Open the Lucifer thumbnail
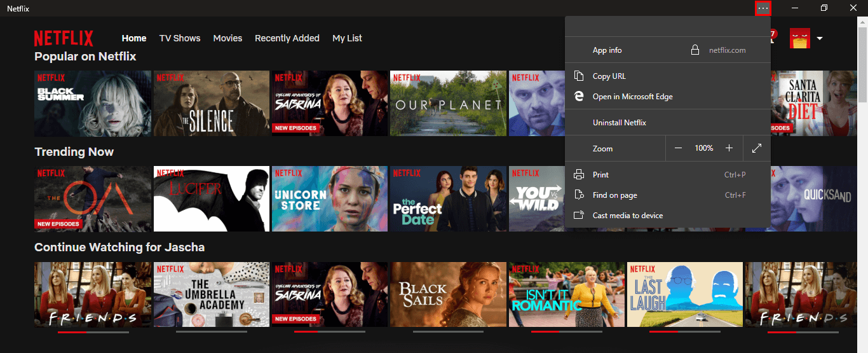This screenshot has width=868, height=353. tap(212, 199)
